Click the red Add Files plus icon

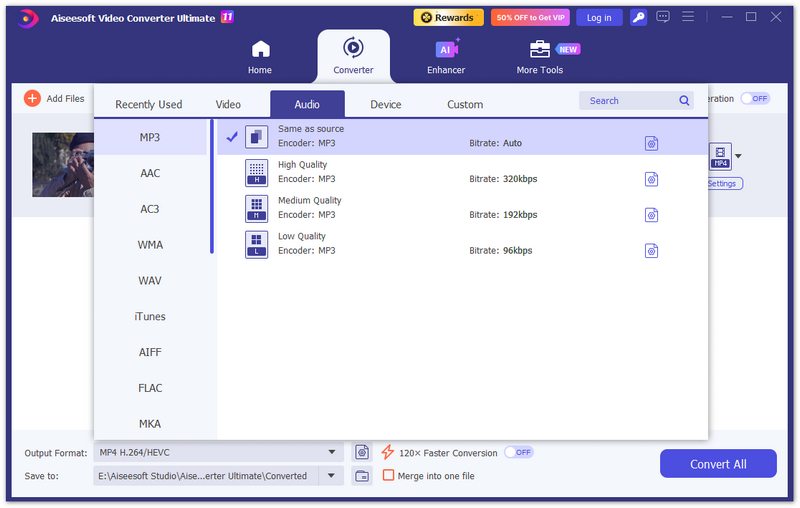32,98
